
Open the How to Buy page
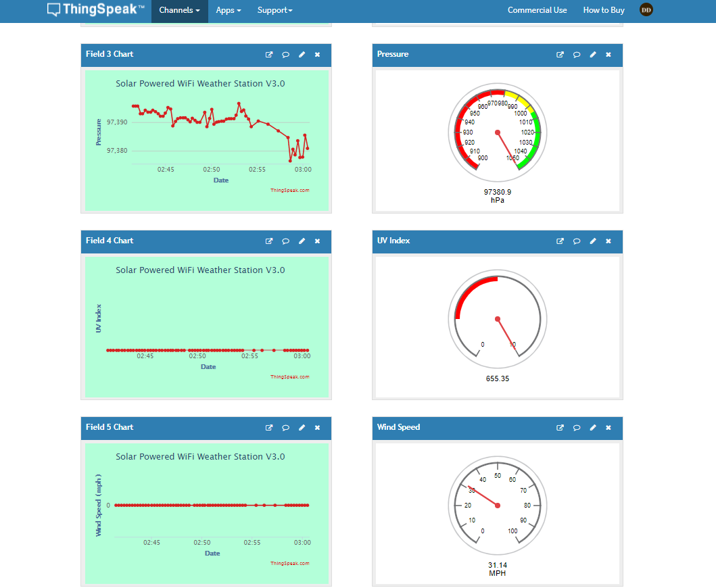[604, 11]
